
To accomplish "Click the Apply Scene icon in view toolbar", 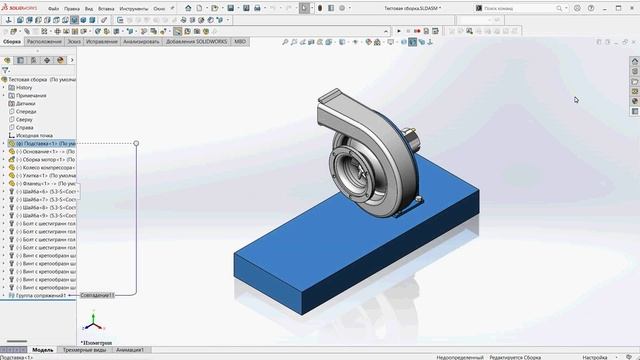I will pyautogui.click(x=378, y=42).
